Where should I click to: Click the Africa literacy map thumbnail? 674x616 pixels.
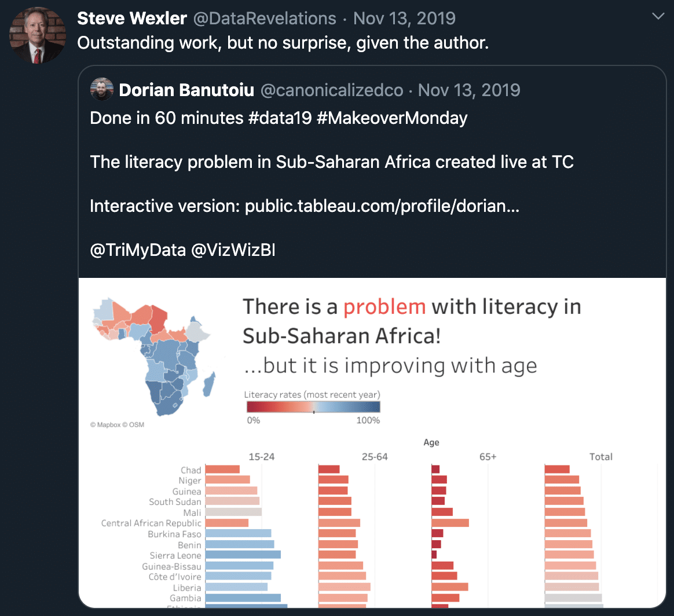tap(153, 357)
